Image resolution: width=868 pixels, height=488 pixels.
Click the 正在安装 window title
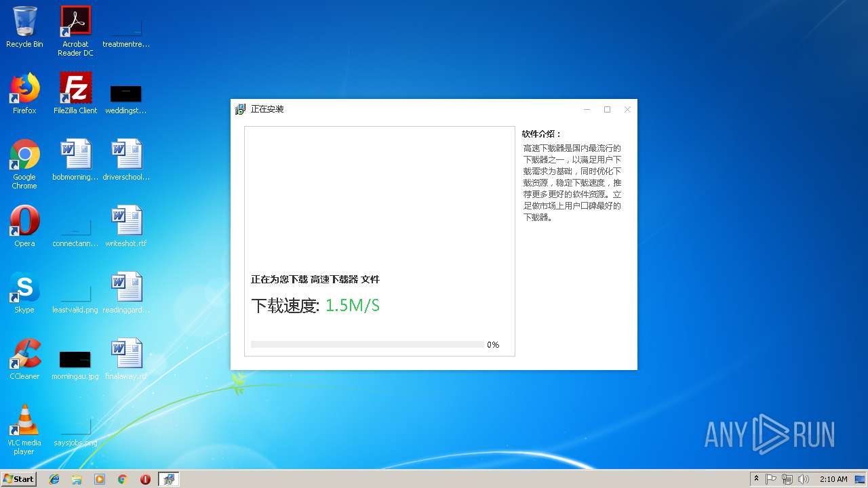point(267,109)
